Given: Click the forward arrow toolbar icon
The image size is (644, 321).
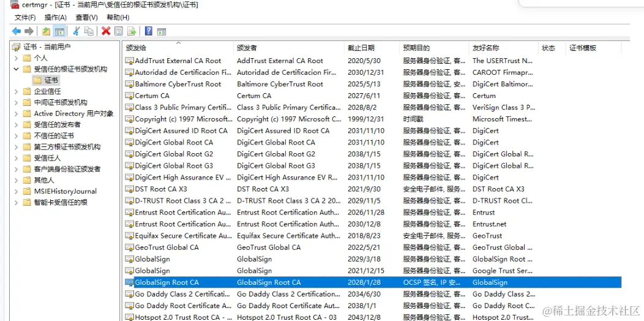Looking at the screenshot, I should (29, 31).
